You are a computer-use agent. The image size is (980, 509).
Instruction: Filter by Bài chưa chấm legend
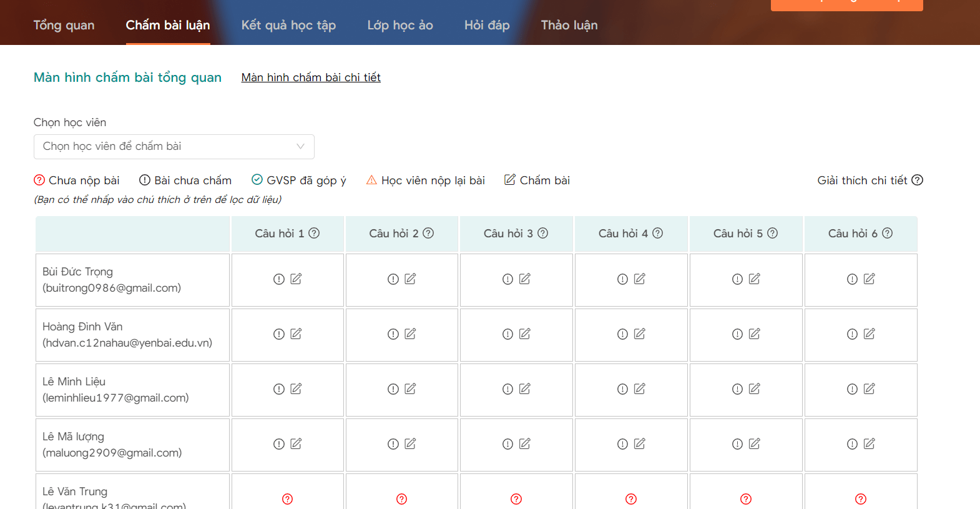coord(185,180)
